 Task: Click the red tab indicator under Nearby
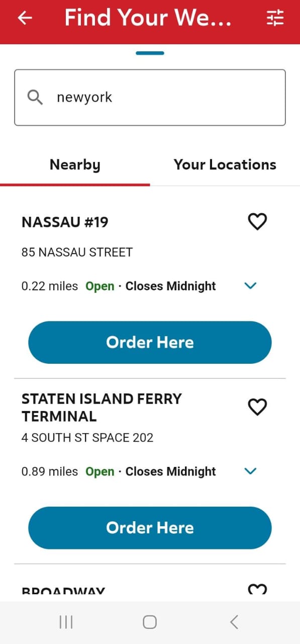(75, 185)
